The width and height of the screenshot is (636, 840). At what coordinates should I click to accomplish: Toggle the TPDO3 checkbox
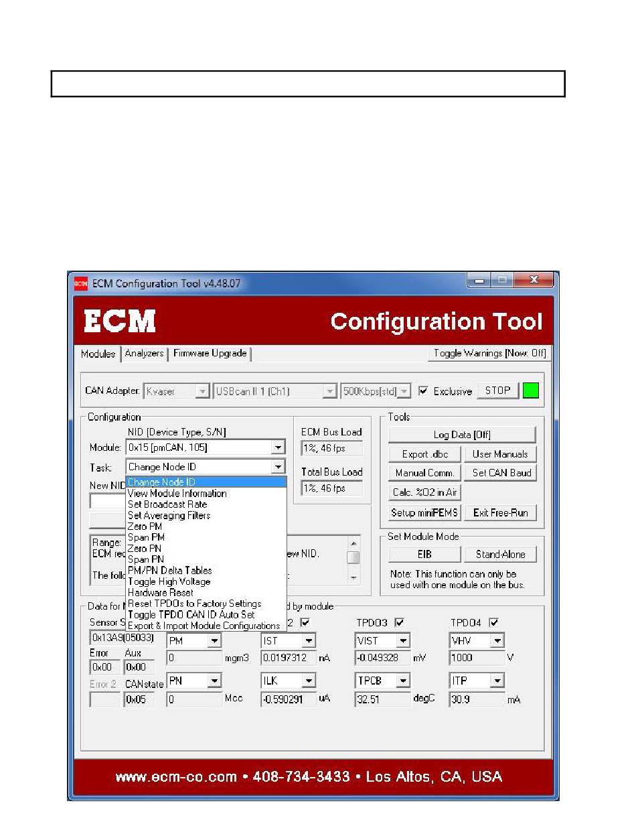pos(400,622)
